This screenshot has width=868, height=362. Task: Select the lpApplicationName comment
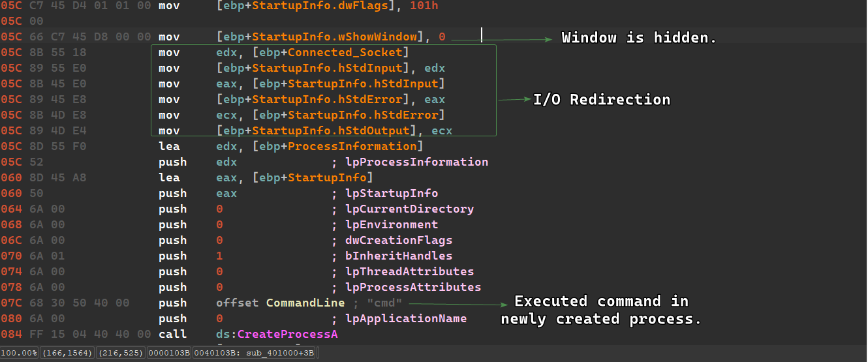point(406,319)
